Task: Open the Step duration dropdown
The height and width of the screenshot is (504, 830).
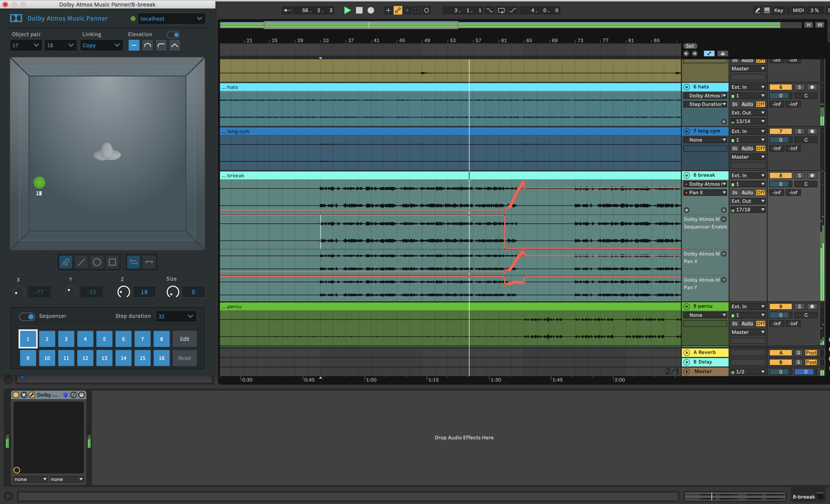Action: tap(176, 316)
